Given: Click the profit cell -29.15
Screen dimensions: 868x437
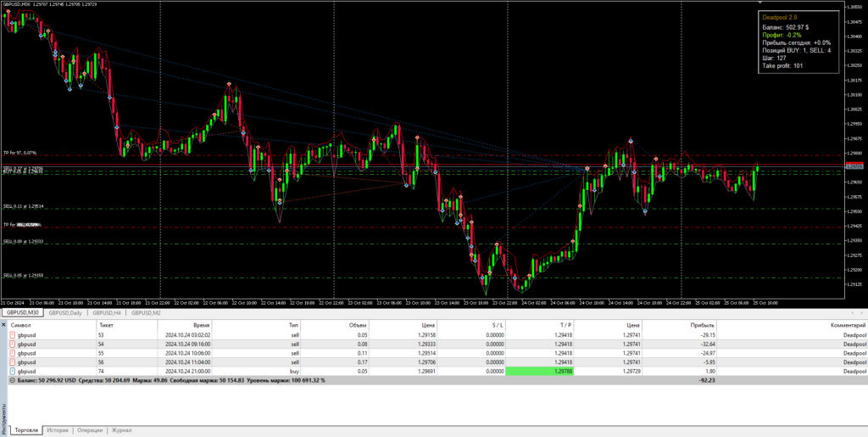Looking at the screenshot, I should point(708,335).
